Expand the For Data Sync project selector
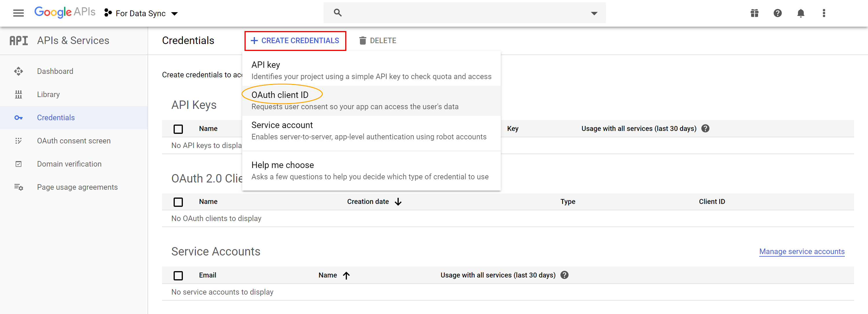868x314 pixels. (x=141, y=14)
